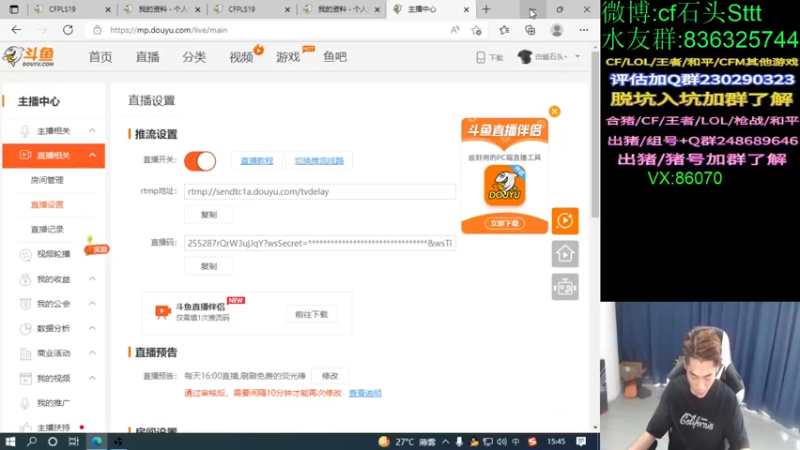The height and width of the screenshot is (450, 800).
Task: Select 我的推广 in sidebar
Action: point(54,403)
